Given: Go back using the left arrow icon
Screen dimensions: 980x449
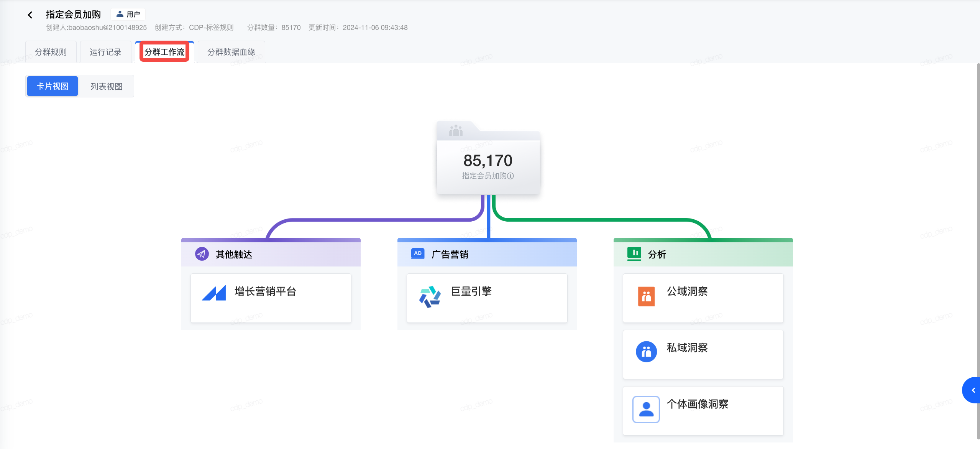Looking at the screenshot, I should [30, 15].
